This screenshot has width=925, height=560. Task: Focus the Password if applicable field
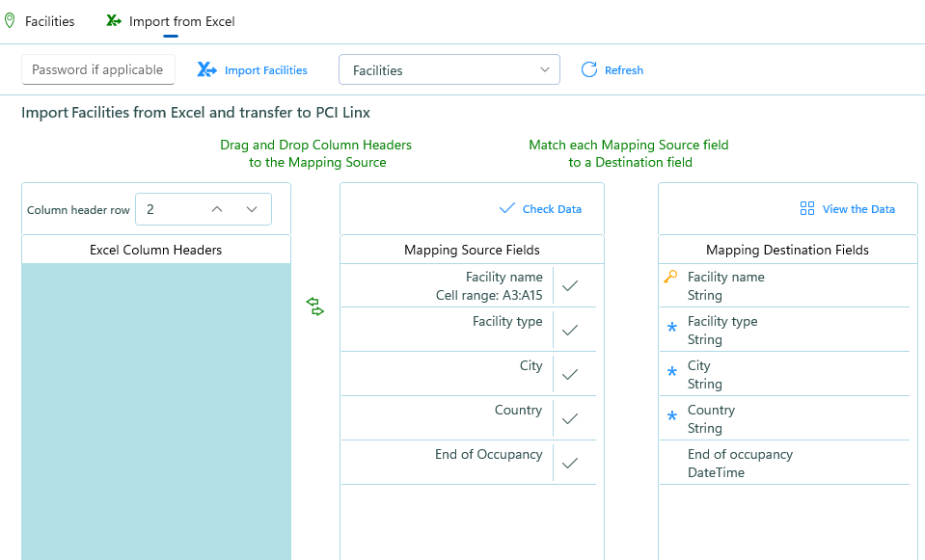98,69
